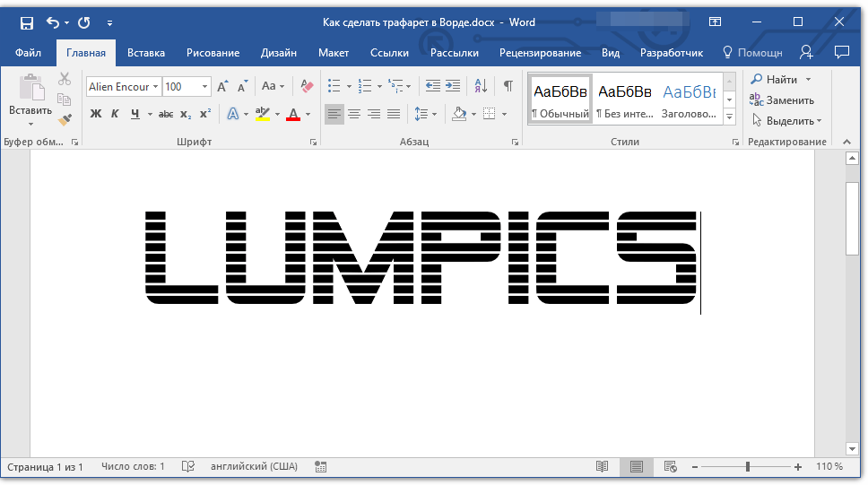Open the Рецензирование tab

[541, 53]
